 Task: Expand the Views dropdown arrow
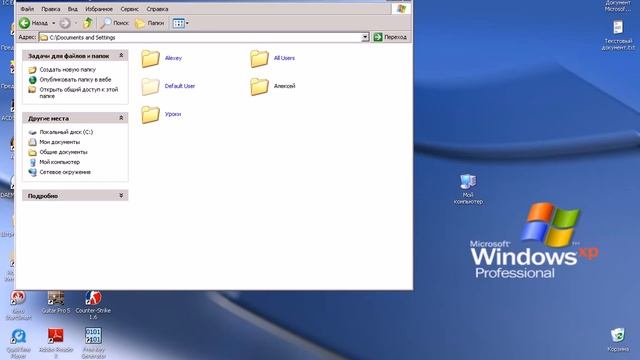coord(187,23)
